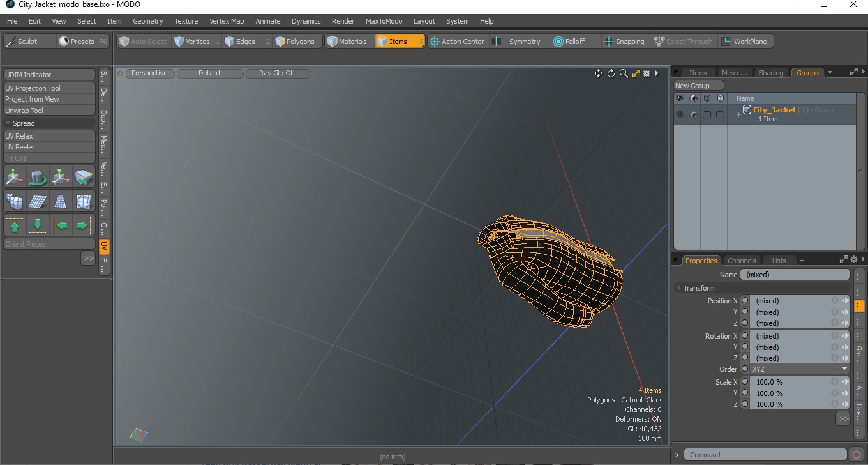
Task: Click the green up arrow align icon
Action: (15, 225)
